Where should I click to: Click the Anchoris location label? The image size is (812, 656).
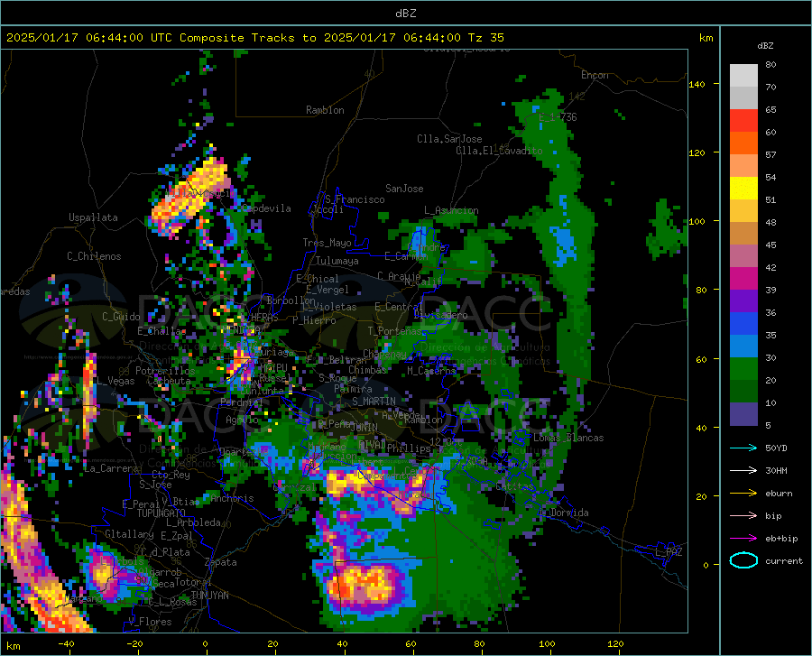232,498
